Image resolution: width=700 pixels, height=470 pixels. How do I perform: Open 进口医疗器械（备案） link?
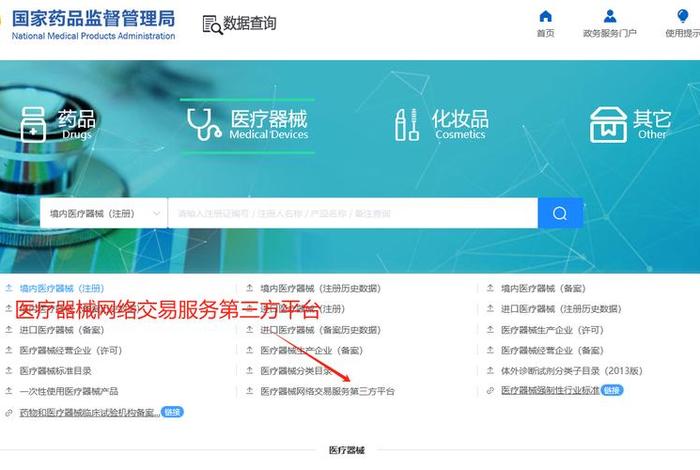[62, 330]
